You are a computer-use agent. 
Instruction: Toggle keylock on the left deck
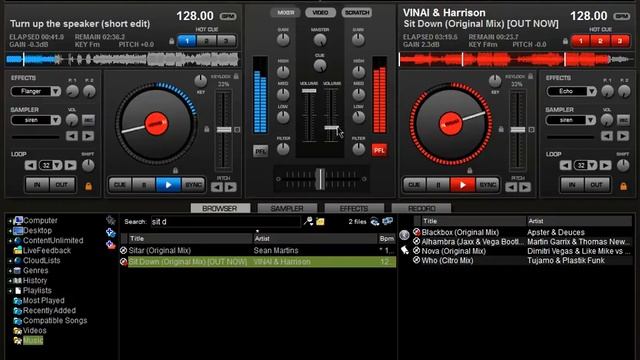(x=236, y=76)
